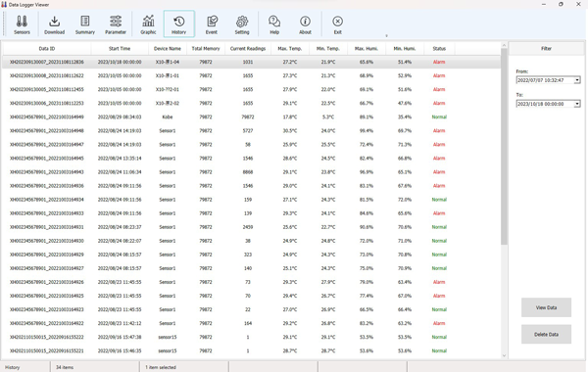The width and height of the screenshot is (588, 372).
Task: Click start time 2022/08/29 08:34:03
Action: pyautogui.click(x=120, y=116)
